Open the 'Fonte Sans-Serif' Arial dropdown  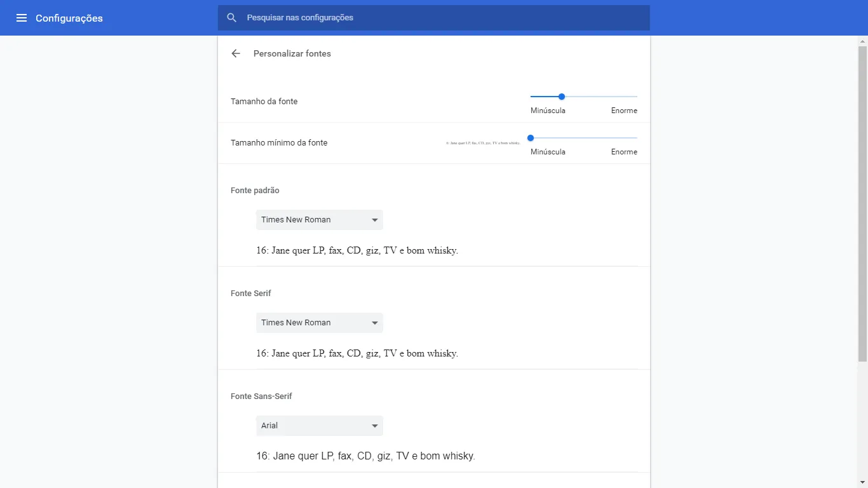click(319, 426)
